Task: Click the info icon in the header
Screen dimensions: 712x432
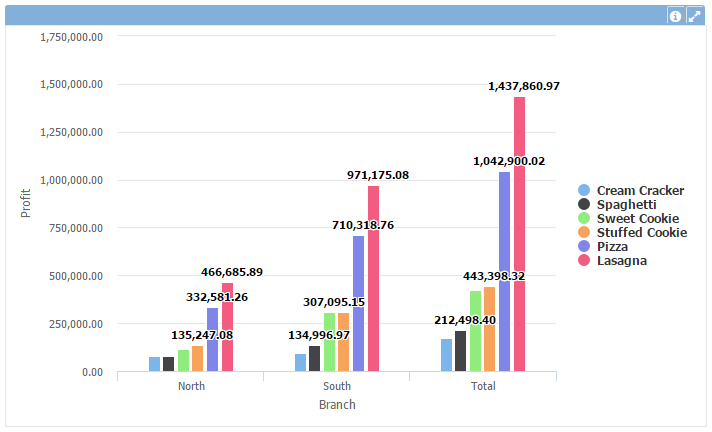Action: (675, 16)
